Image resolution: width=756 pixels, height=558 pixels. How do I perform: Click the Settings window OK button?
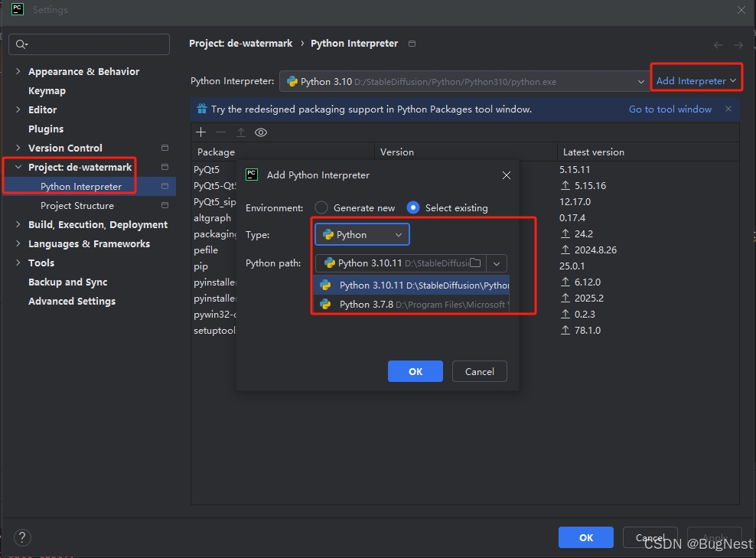coord(586,537)
